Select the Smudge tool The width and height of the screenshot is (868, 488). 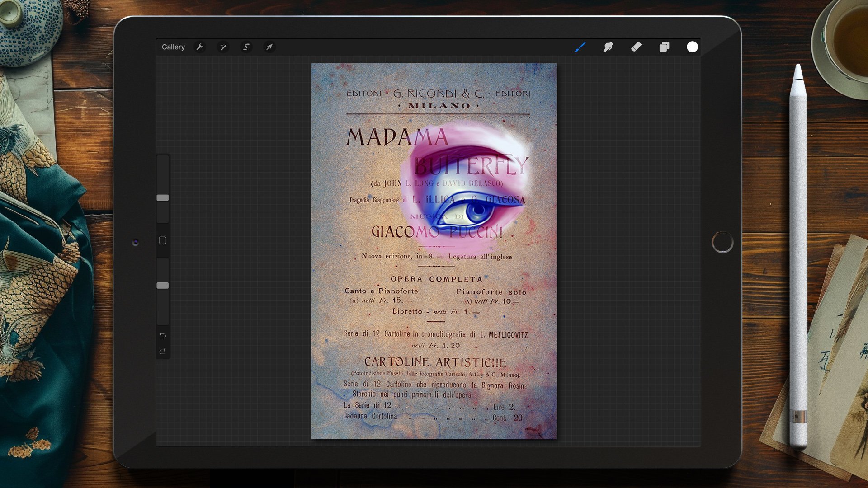pyautogui.click(x=608, y=47)
